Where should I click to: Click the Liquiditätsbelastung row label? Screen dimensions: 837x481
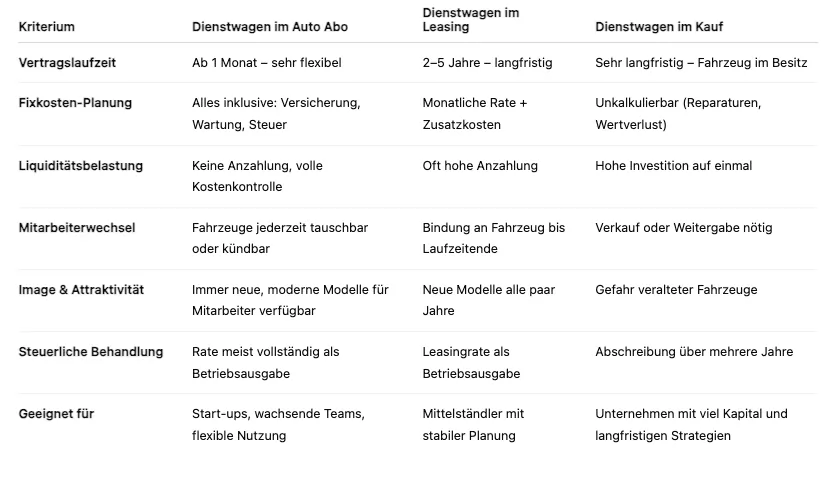80,166
